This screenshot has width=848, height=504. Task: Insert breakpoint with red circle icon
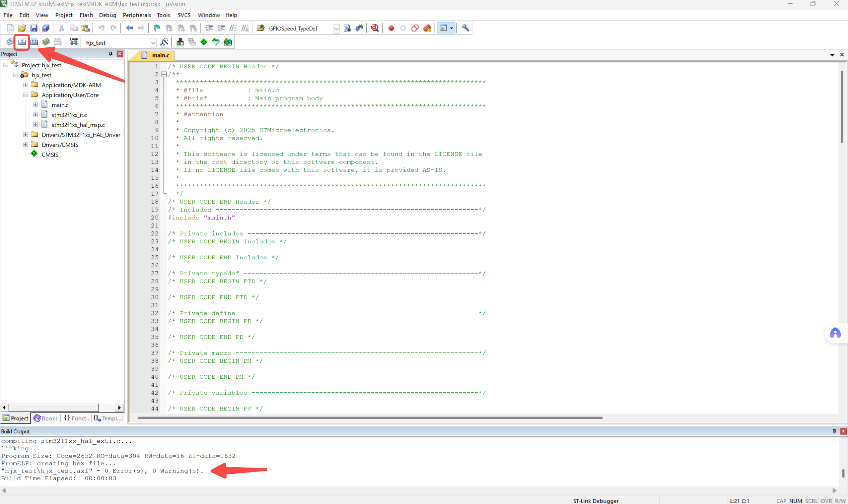(391, 28)
